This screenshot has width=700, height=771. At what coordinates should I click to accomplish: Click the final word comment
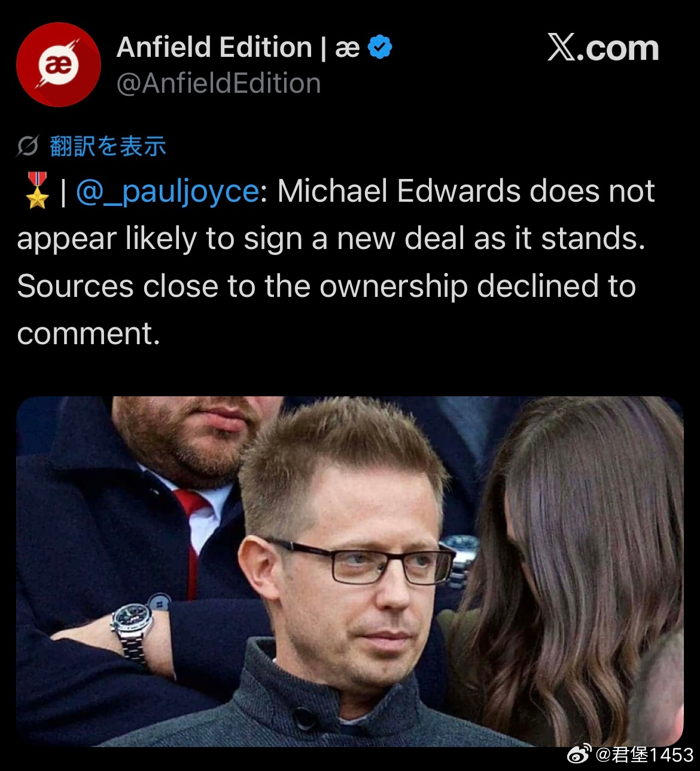89,334
